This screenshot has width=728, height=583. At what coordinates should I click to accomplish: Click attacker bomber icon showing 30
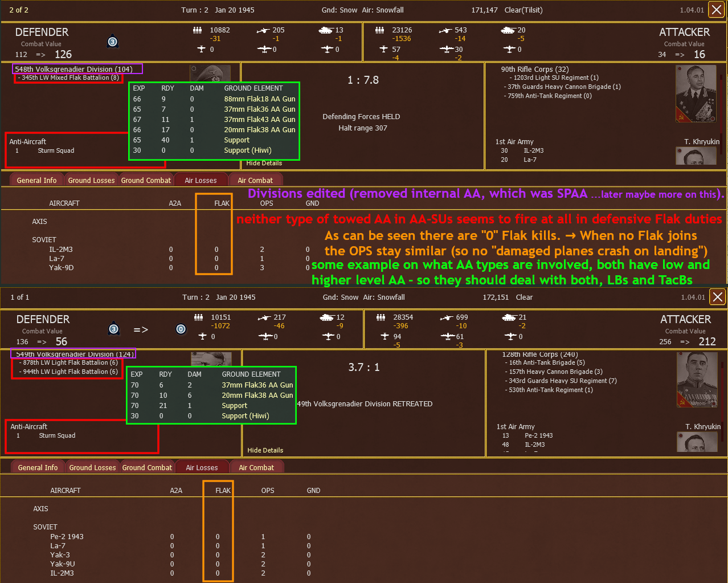(x=446, y=50)
